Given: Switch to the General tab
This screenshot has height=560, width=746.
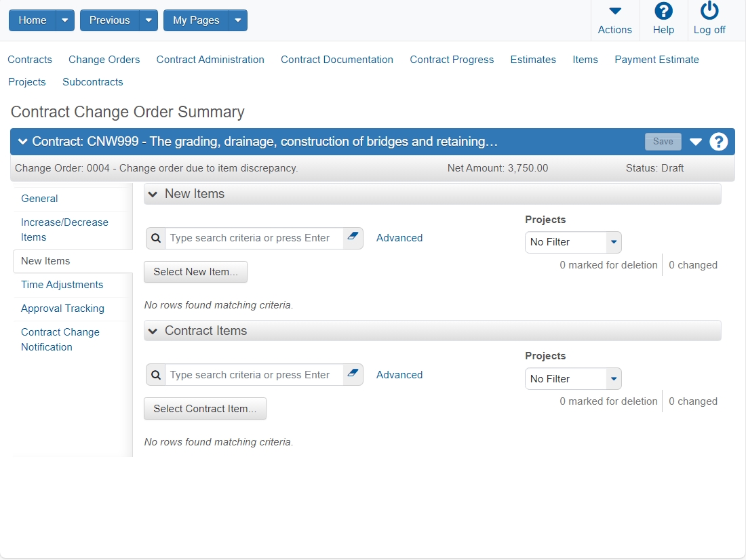Looking at the screenshot, I should click(39, 199).
